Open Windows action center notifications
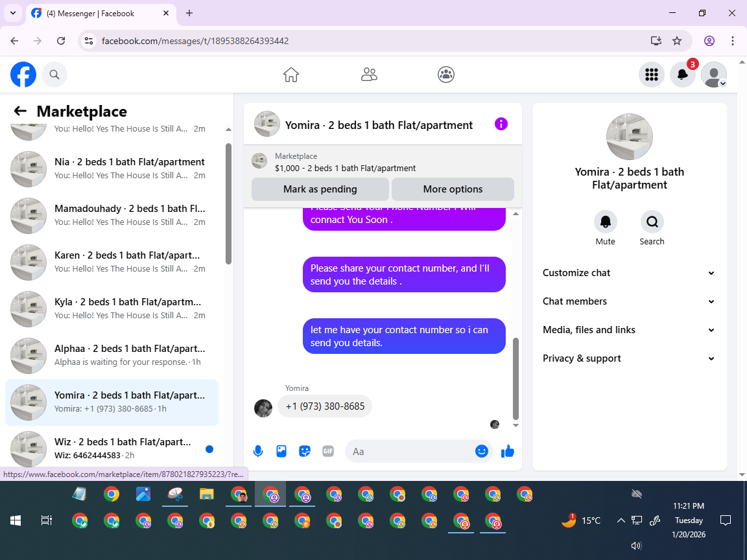The width and height of the screenshot is (747, 560). [726, 520]
